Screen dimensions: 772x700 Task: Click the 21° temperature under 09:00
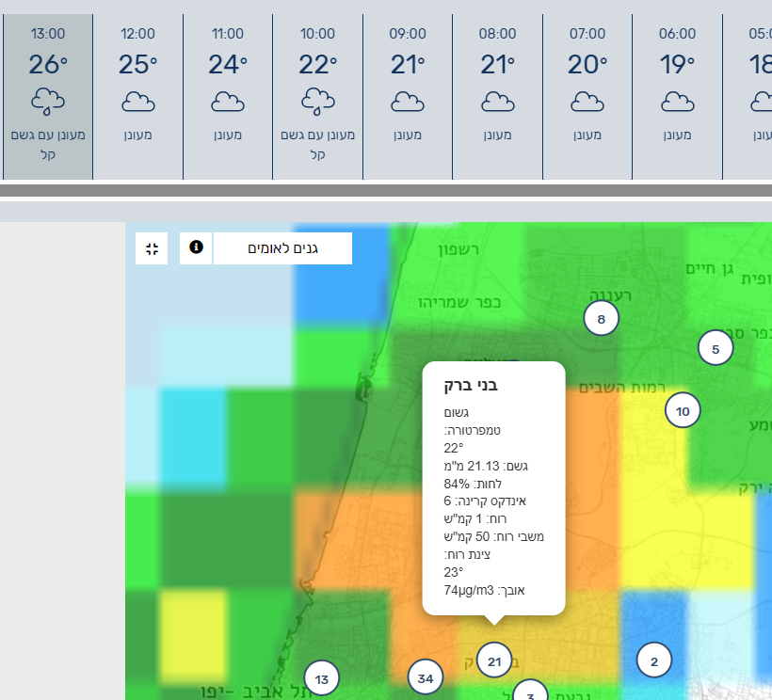408,64
